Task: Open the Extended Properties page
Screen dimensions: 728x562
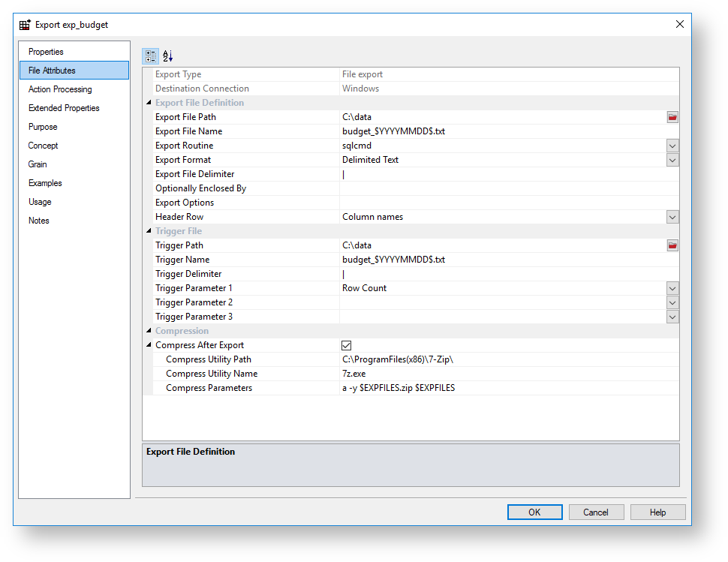Action: [74, 108]
